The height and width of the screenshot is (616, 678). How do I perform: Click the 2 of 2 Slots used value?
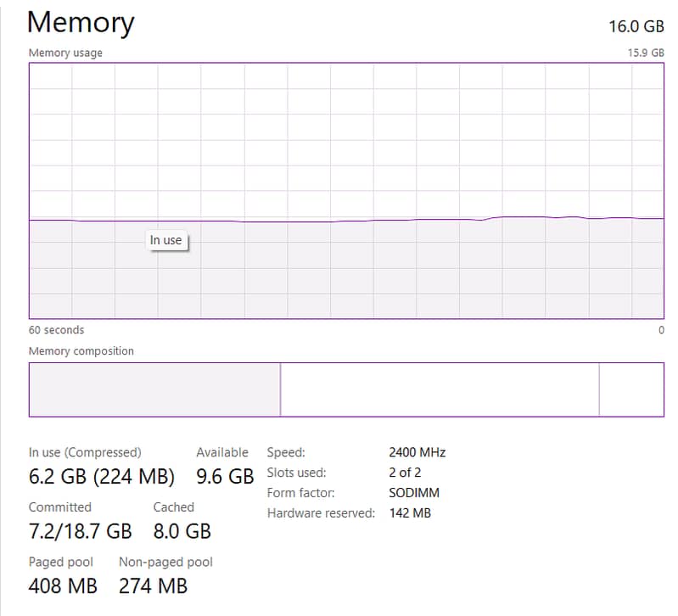pyautogui.click(x=405, y=473)
